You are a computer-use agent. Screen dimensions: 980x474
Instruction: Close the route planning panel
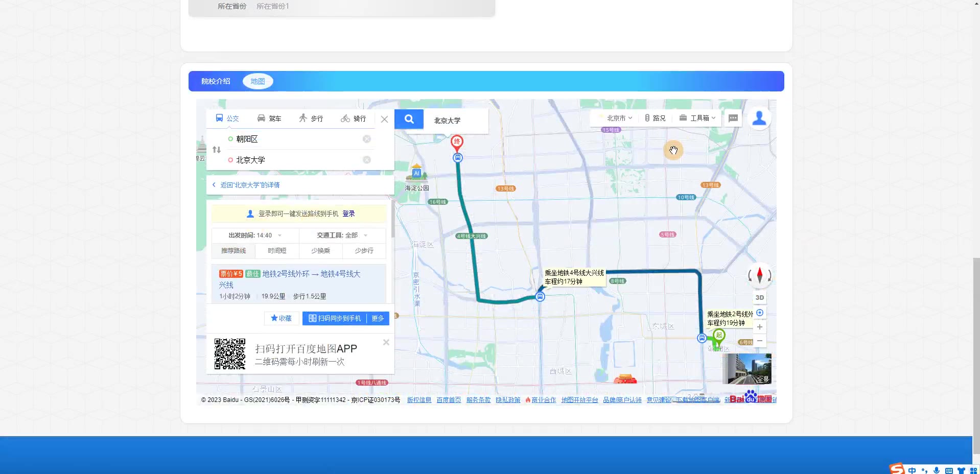click(x=385, y=119)
